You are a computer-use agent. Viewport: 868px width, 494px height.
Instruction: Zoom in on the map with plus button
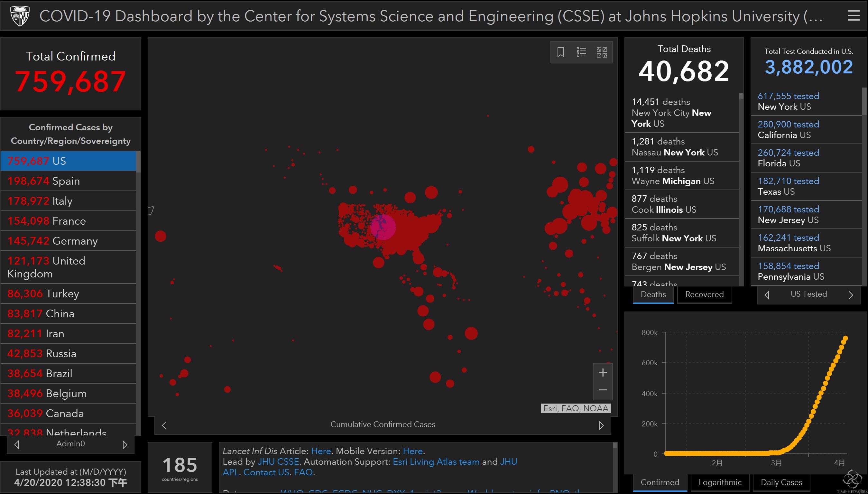click(x=603, y=373)
